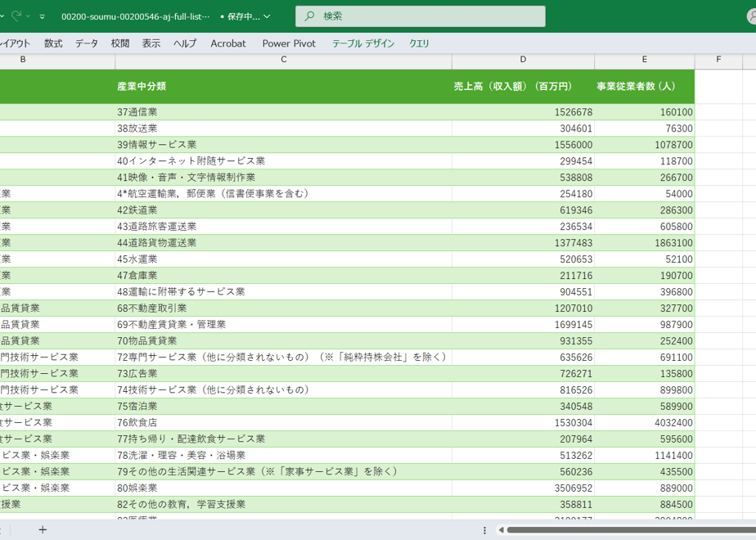Image resolution: width=756 pixels, height=540 pixels.
Task: Select cell 45水運業
Action: tap(283, 259)
